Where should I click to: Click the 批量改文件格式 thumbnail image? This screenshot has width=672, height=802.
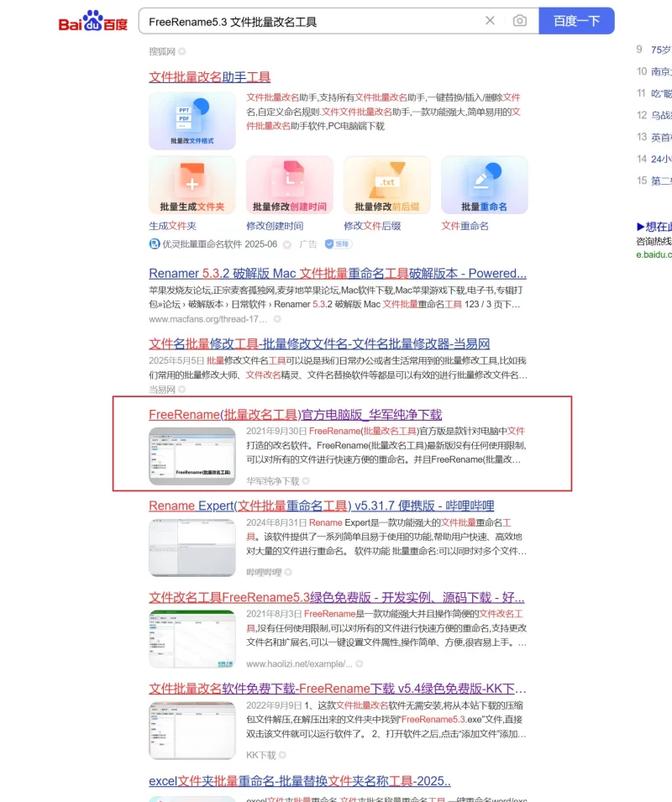[x=192, y=121]
